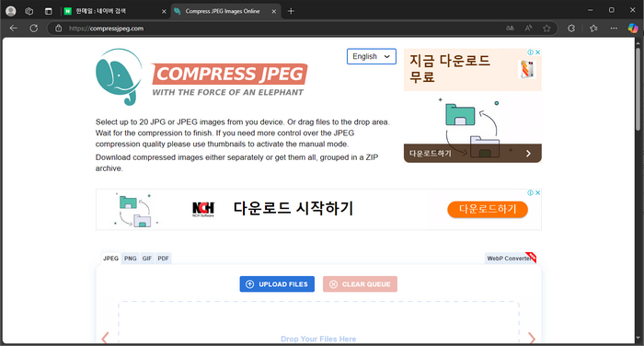The image size is (644, 346).
Task: Open the English language dropdown
Action: [372, 56]
